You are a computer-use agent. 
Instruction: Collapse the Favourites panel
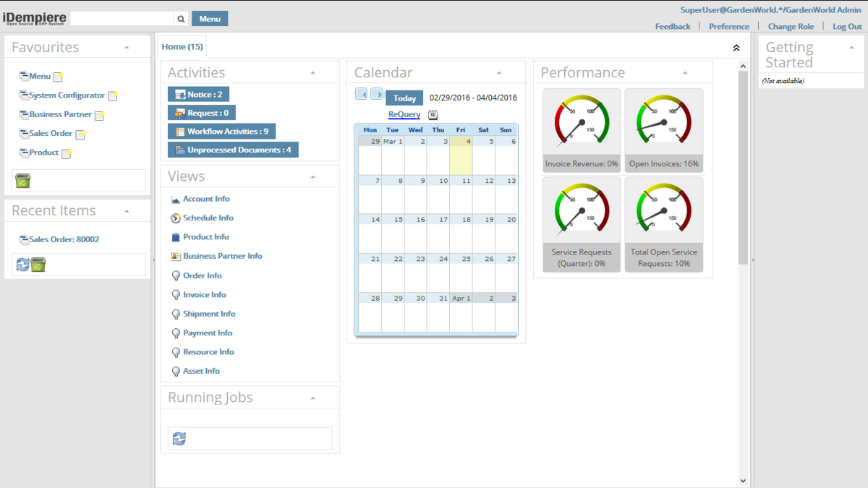127,47
